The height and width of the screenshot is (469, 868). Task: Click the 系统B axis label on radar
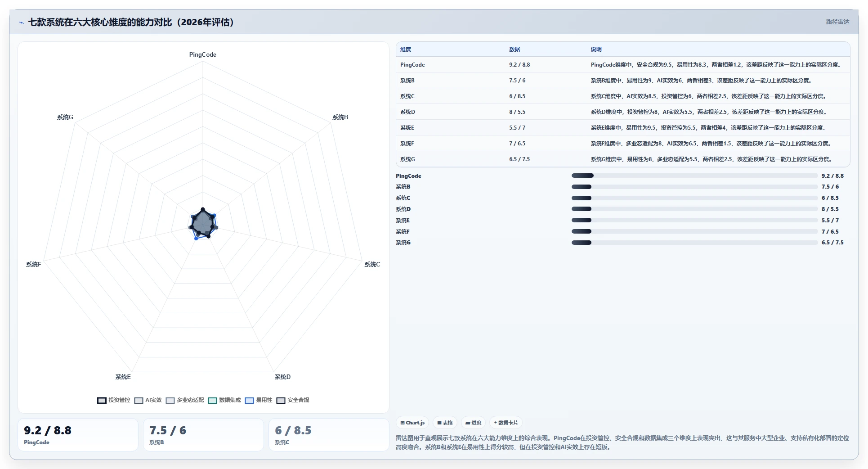[x=340, y=117]
